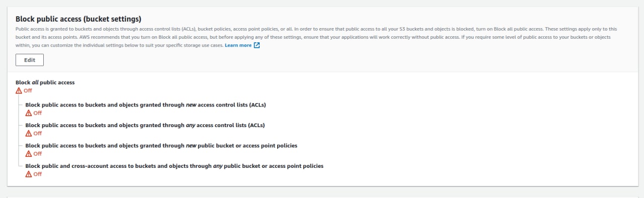This screenshot has height=198, width=644.
Task: Click the warning icon under Block all public access
Action: tap(19, 90)
